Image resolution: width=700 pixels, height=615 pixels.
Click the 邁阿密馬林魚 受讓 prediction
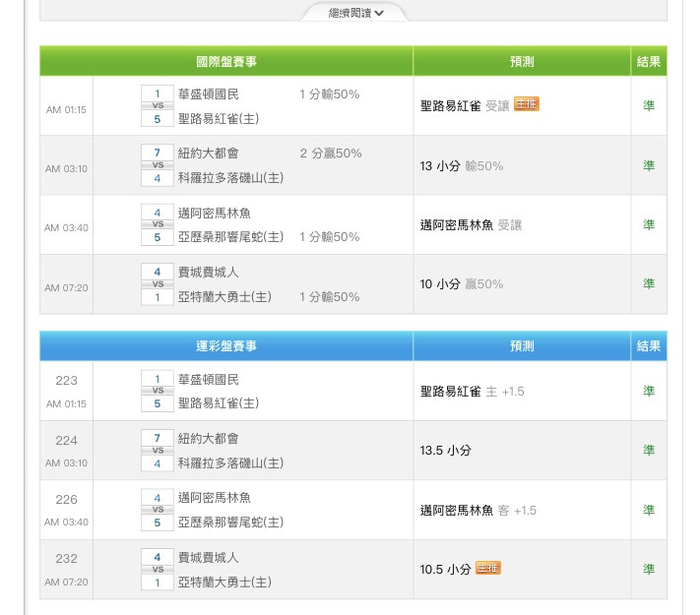point(471,225)
